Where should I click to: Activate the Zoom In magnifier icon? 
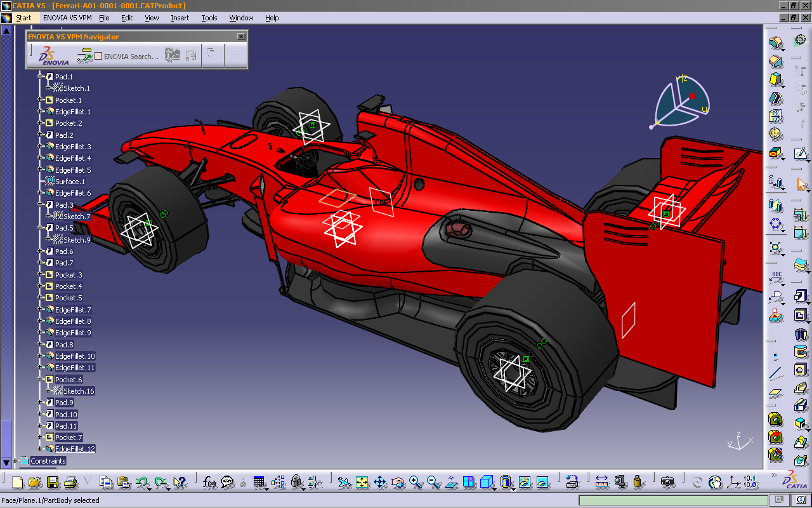tap(414, 481)
